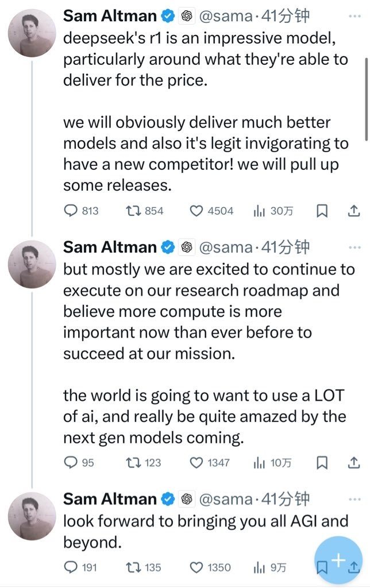The height and width of the screenshot is (588, 370).
Task: Share the second tweet about compute
Action: point(354,463)
